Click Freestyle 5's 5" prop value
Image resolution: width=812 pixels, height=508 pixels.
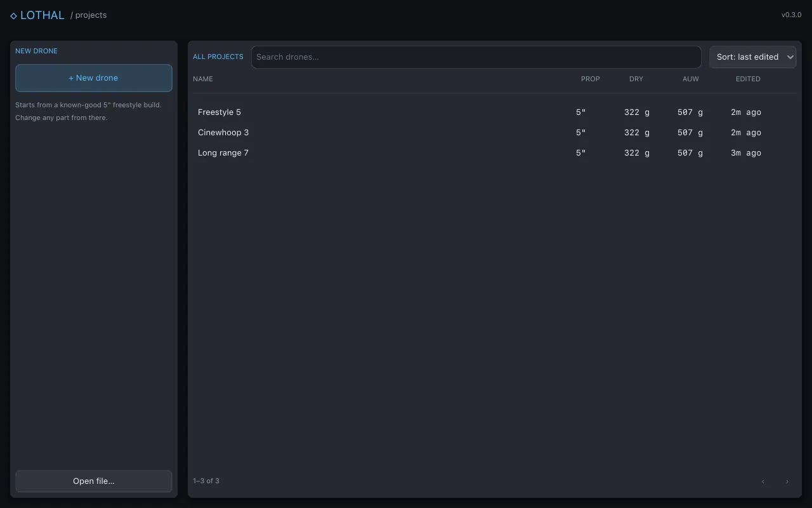tap(581, 112)
